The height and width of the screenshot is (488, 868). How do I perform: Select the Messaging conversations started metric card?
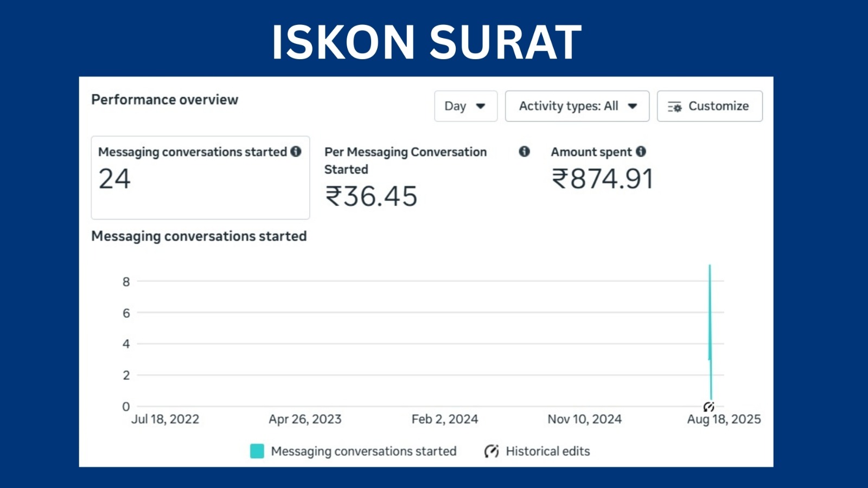(x=200, y=178)
